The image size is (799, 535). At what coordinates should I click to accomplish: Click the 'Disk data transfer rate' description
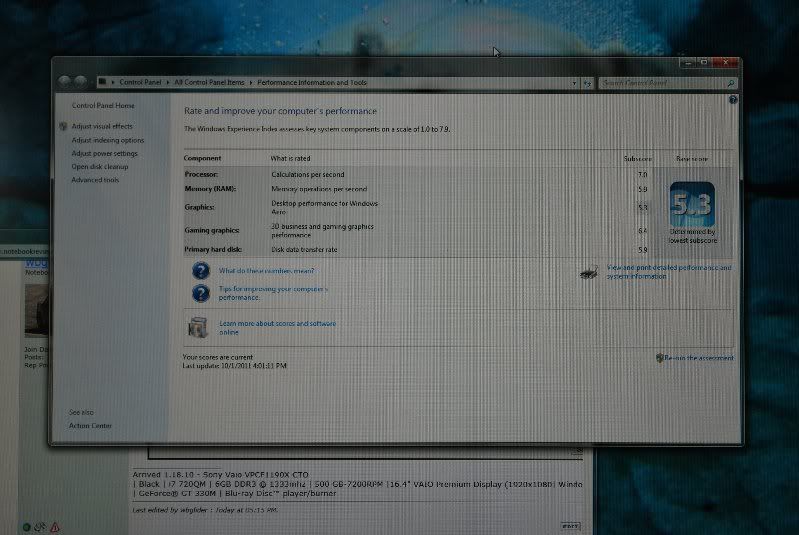tap(304, 250)
